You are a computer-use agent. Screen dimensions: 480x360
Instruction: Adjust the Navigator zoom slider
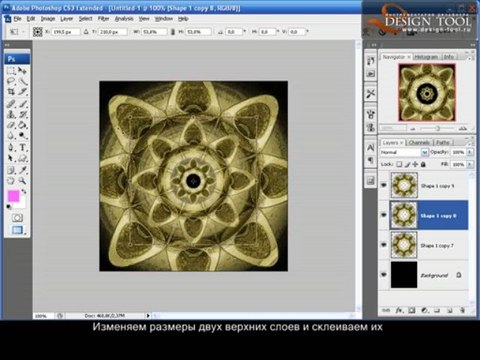[x=438, y=129]
